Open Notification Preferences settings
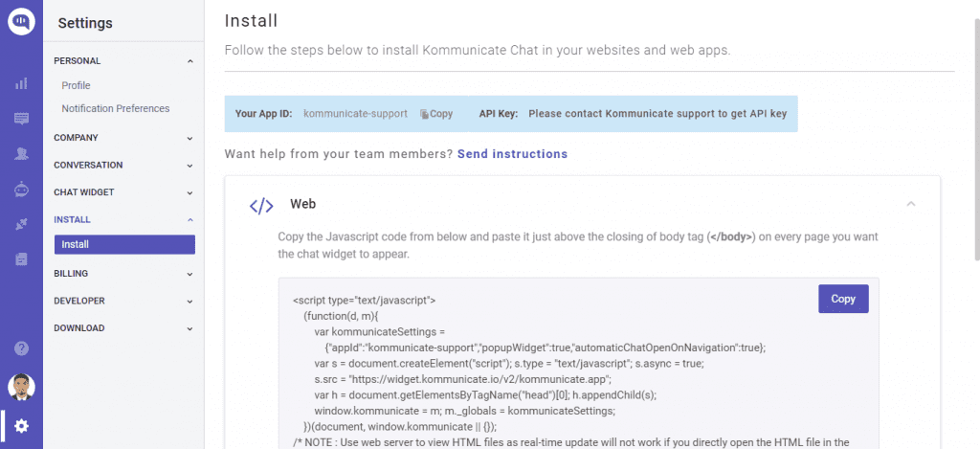 pos(116,109)
